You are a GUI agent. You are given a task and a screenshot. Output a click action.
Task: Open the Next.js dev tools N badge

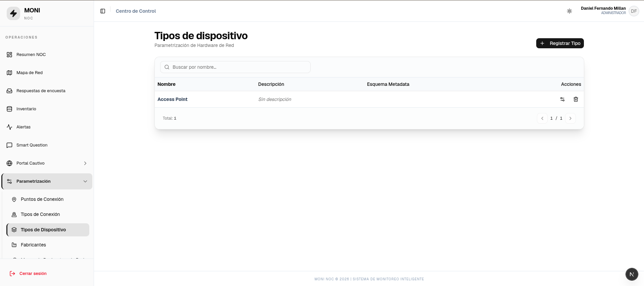pyautogui.click(x=632, y=274)
